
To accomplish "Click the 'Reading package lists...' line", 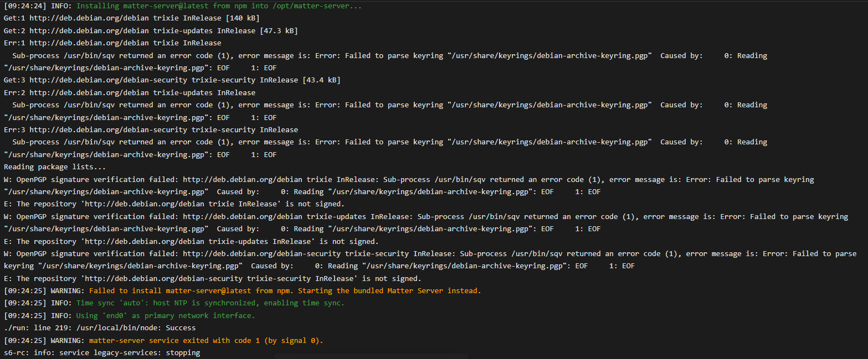I will [55, 167].
